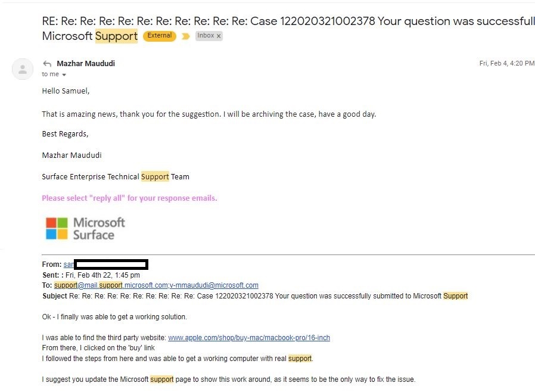Open the apple.com macbook-pro 16-inch link

249,338
